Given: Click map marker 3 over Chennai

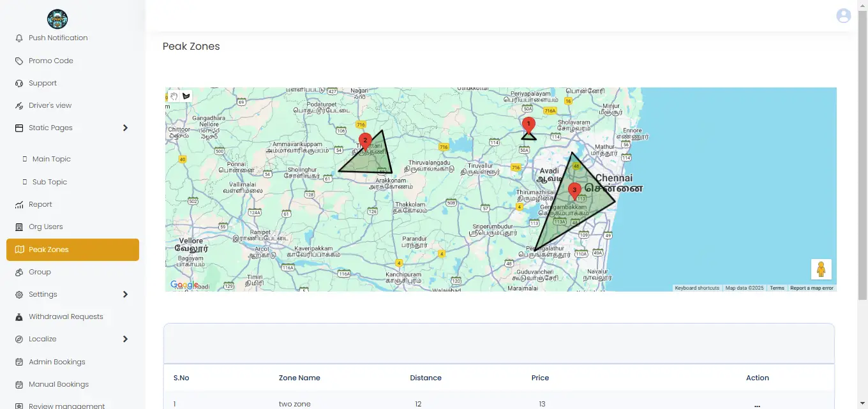Looking at the screenshot, I should click(x=574, y=191).
